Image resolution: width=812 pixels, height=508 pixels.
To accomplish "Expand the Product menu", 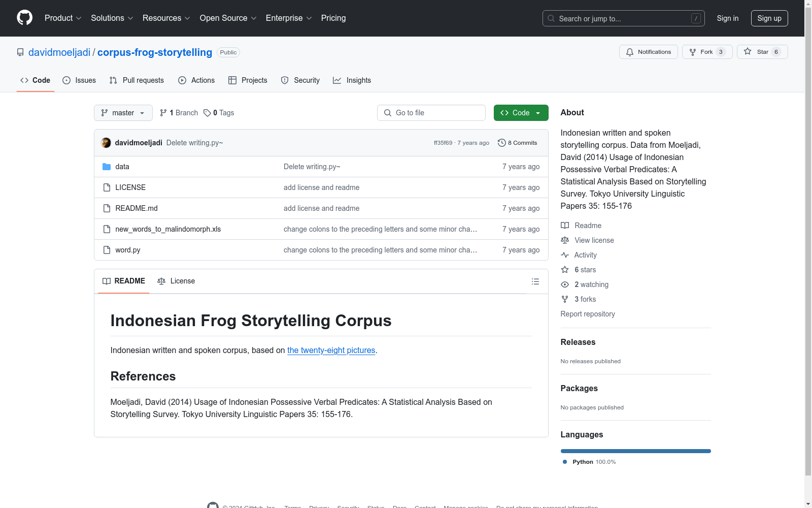I will click(63, 18).
